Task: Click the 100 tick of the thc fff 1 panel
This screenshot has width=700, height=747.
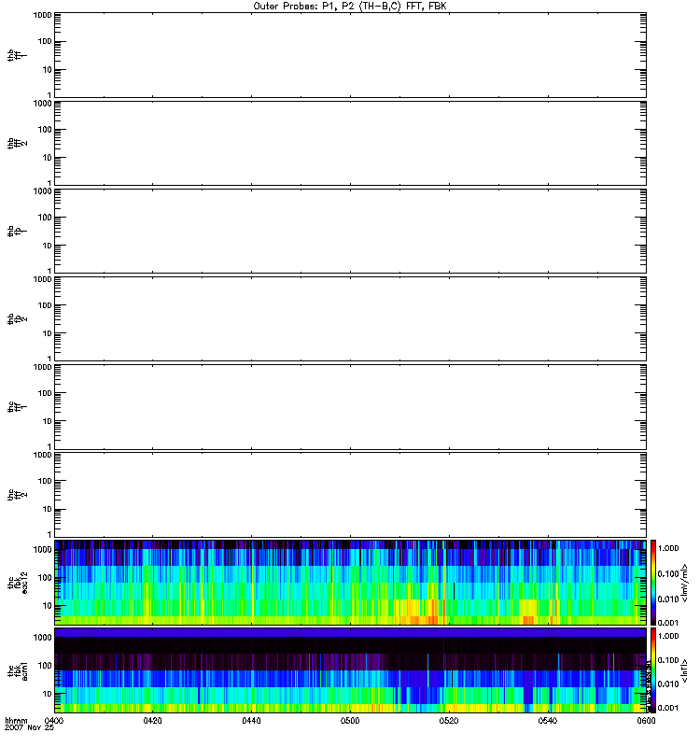Action: tap(45, 393)
